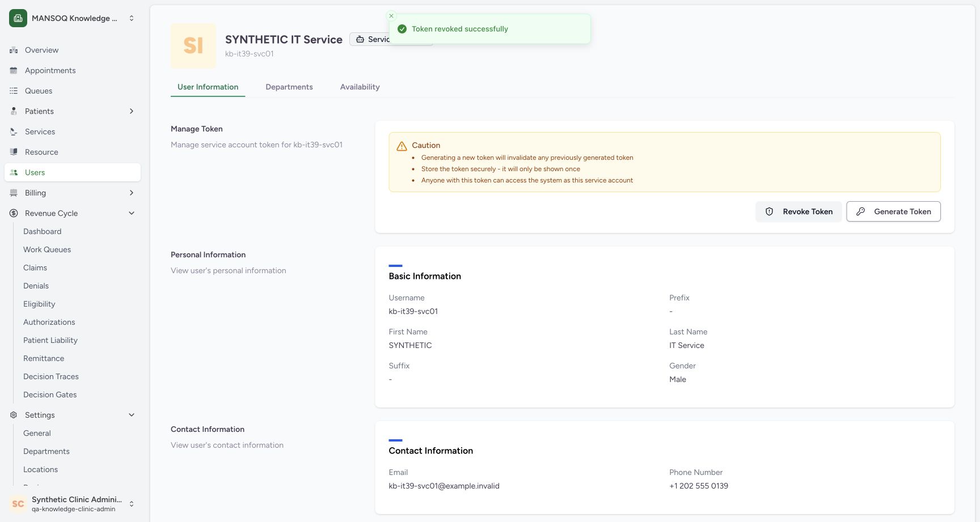Click the Revenue Cycle dollar icon
The height and width of the screenshot is (522, 980).
click(x=14, y=213)
